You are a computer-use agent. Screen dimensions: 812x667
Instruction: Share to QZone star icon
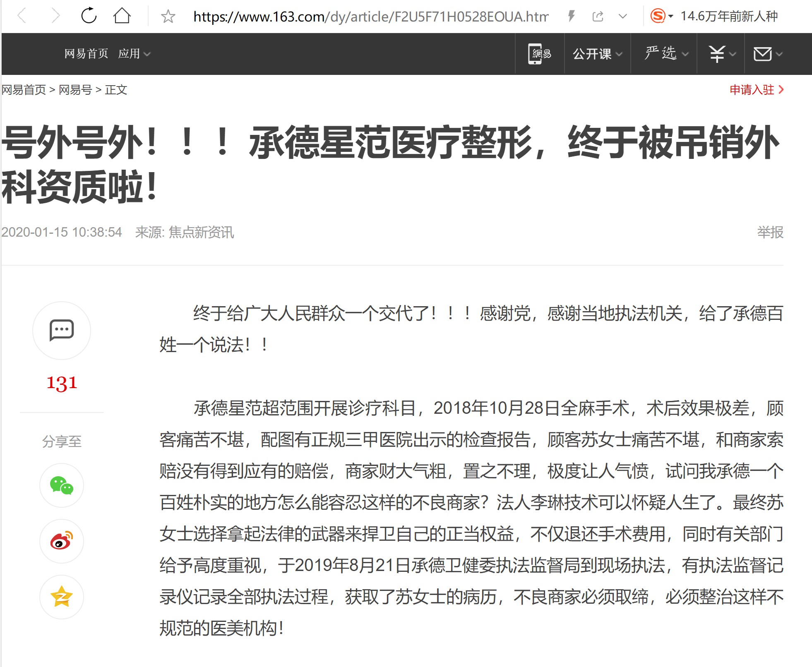tap(62, 597)
